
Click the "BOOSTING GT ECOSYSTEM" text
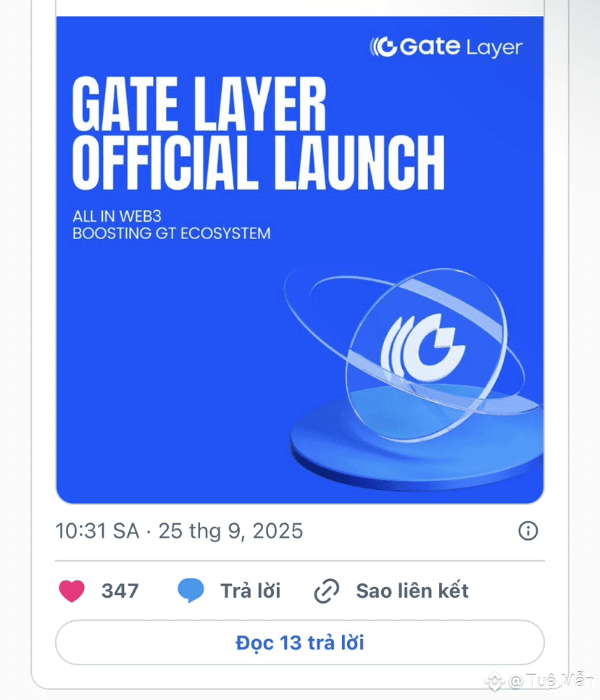[172, 233]
